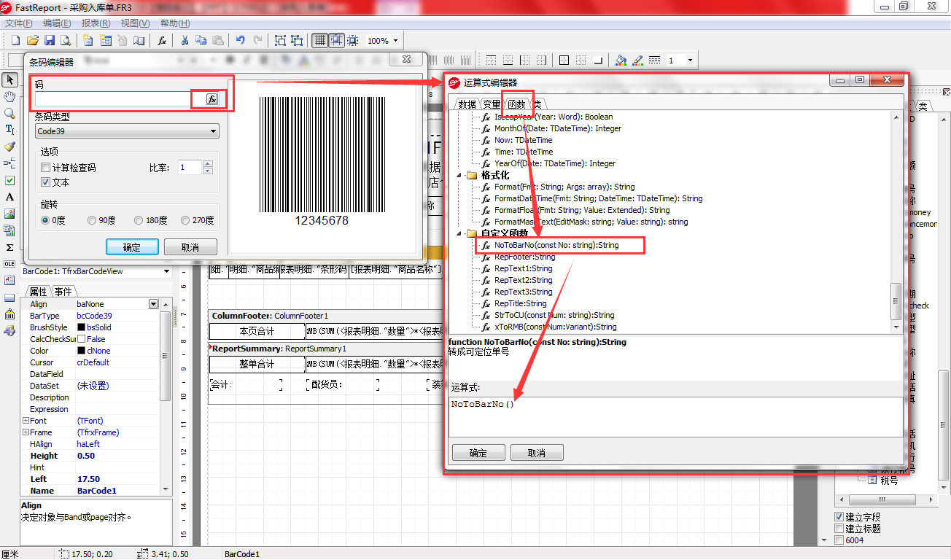Switch to the 事件 tab in object inspector

(x=63, y=291)
